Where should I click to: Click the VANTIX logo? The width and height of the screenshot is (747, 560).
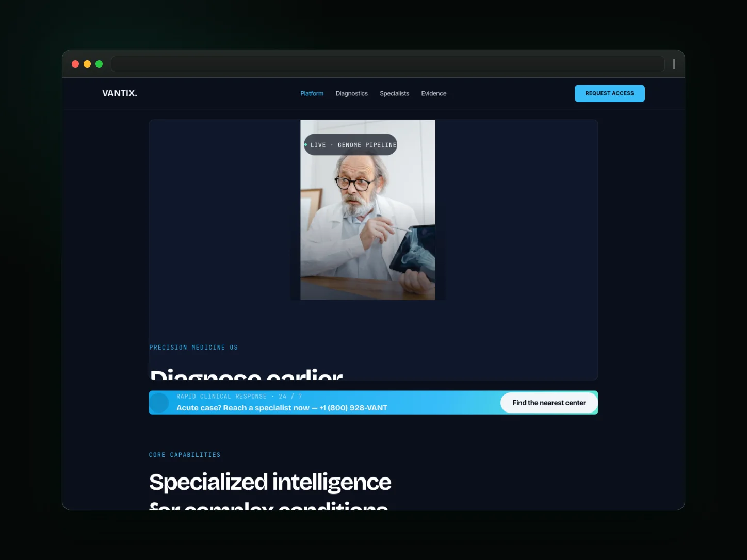119,93
